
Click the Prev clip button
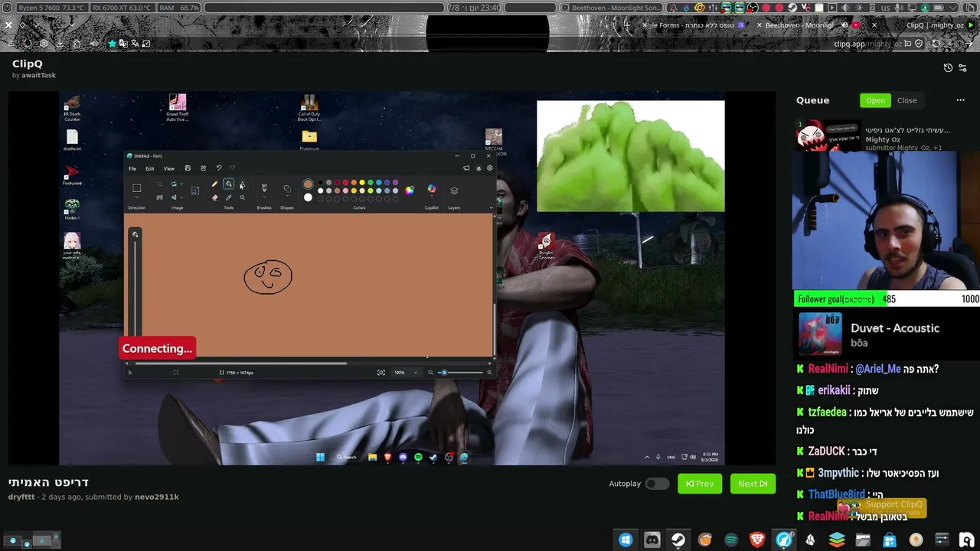pyautogui.click(x=700, y=484)
